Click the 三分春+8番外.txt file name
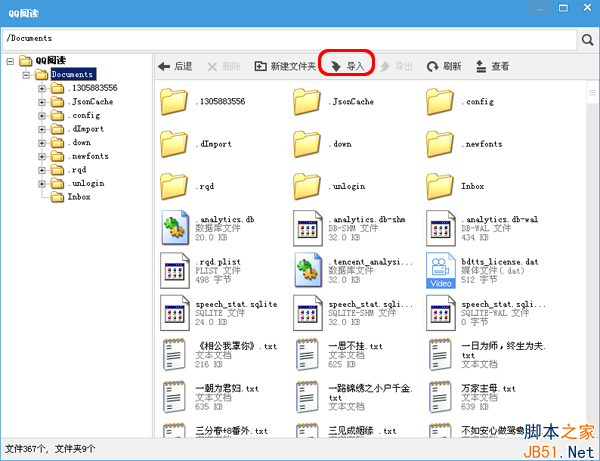 pyautogui.click(x=232, y=431)
